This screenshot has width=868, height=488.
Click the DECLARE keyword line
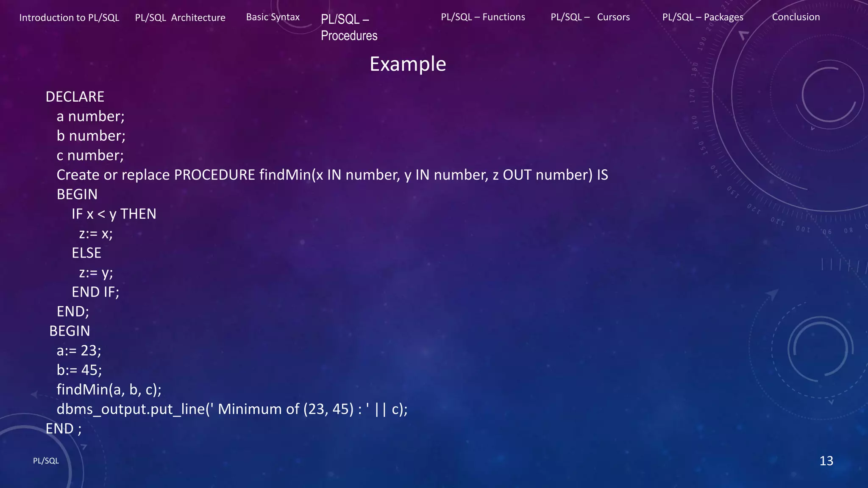[x=75, y=97]
